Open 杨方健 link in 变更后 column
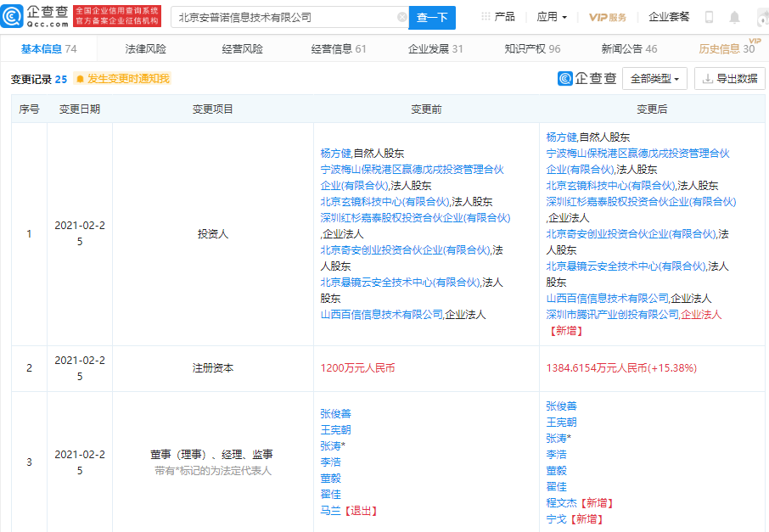This screenshot has height=532, width=769. pyautogui.click(x=562, y=137)
